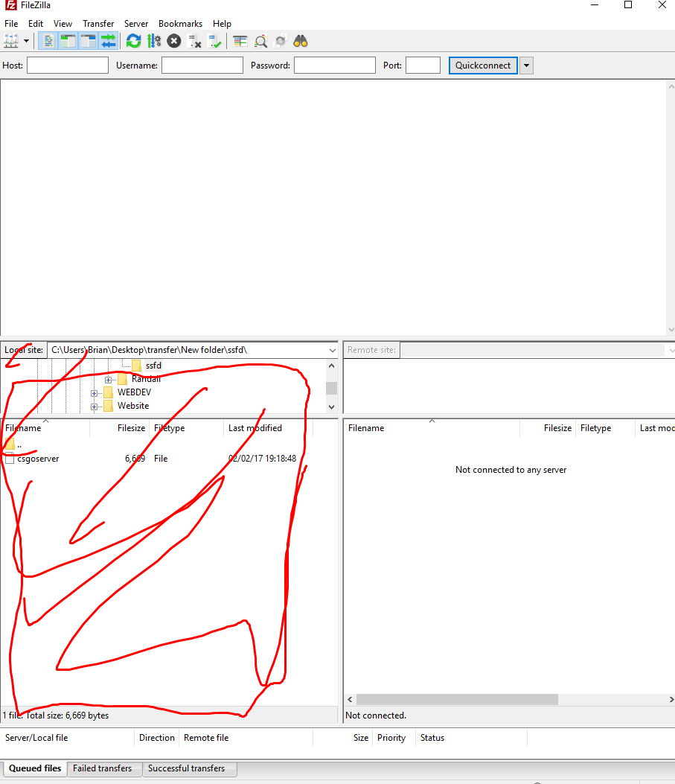Open the directory listing filters icon
This screenshot has height=784, width=675.
240,41
